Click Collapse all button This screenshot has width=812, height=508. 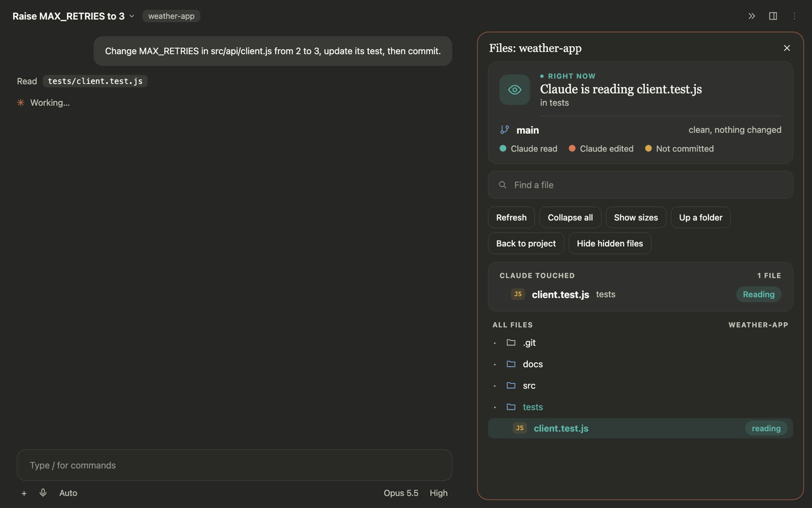tap(570, 217)
